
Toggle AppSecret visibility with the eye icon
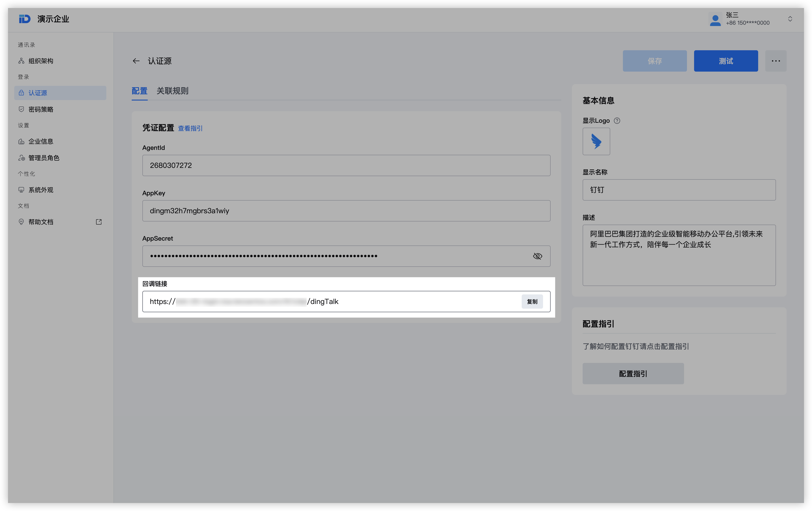[537, 256]
